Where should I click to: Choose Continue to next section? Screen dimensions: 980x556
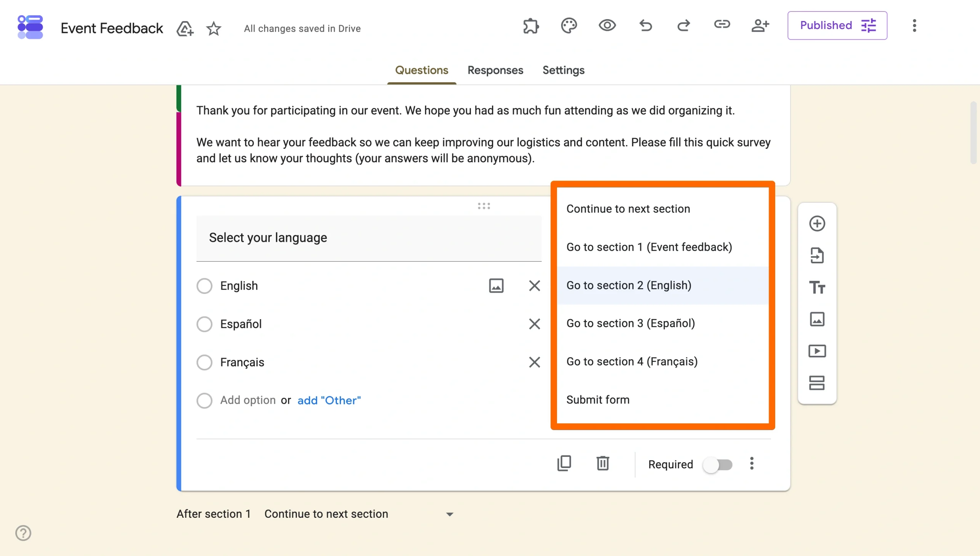(x=663, y=209)
